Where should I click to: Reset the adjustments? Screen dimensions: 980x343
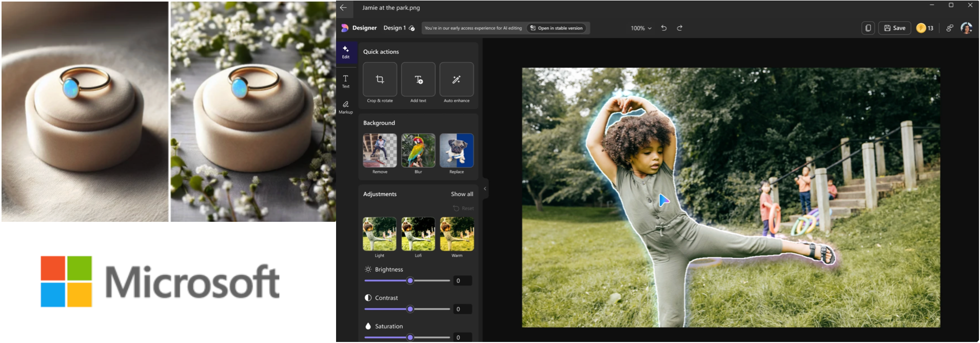[463, 208]
